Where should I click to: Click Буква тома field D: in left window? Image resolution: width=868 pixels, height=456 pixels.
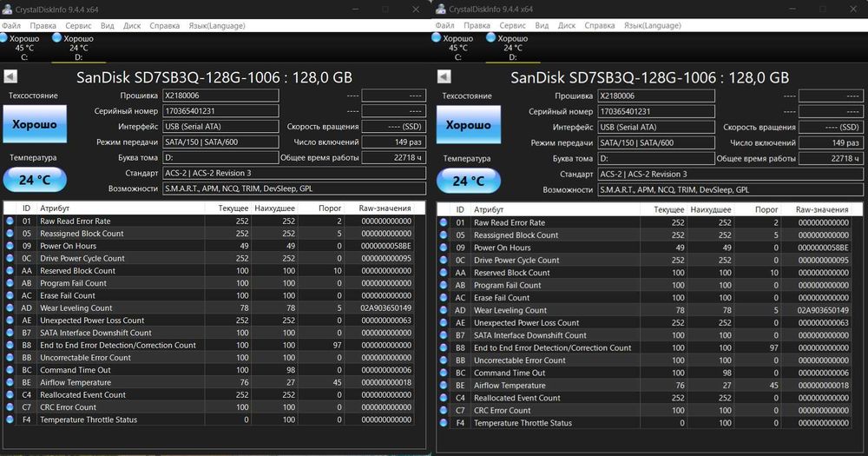click(x=220, y=157)
